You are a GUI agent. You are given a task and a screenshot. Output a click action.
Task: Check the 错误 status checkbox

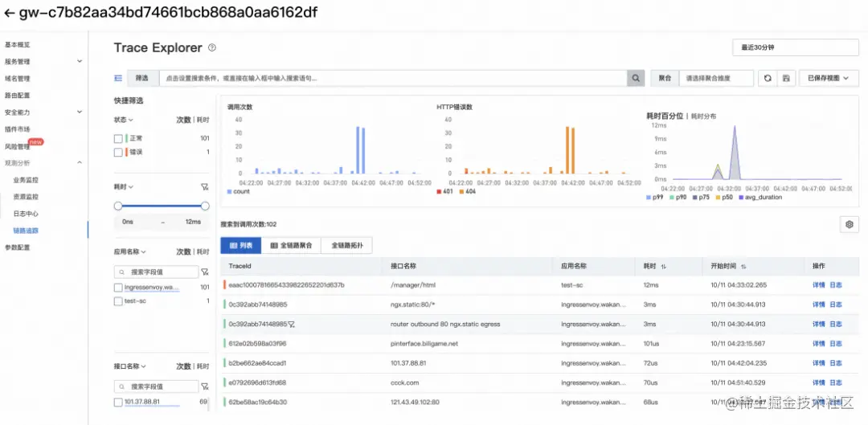tap(118, 152)
